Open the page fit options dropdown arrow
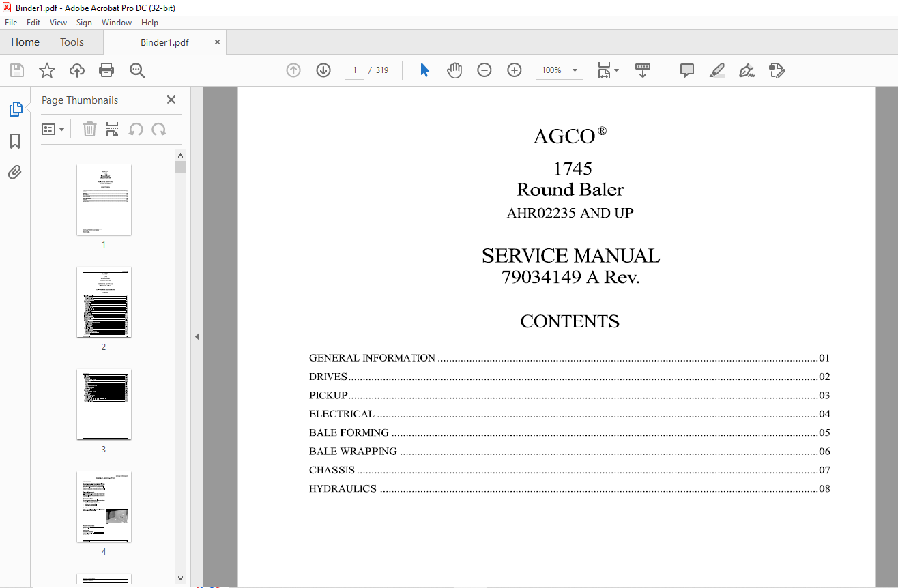The image size is (898, 588). click(617, 70)
